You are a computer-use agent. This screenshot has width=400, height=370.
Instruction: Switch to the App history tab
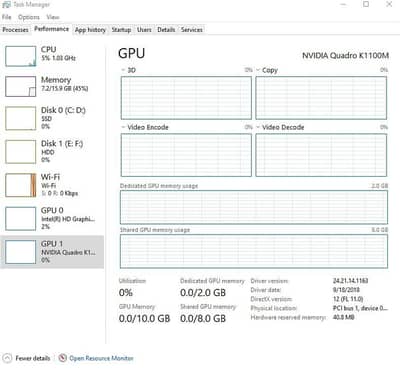[x=90, y=30]
